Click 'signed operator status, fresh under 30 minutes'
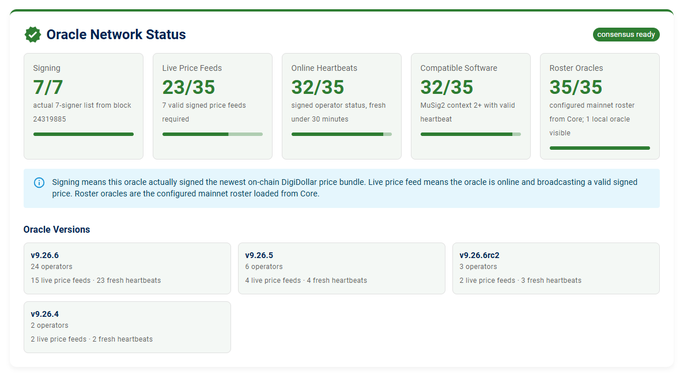This screenshot has width=680, height=375. coord(338,112)
